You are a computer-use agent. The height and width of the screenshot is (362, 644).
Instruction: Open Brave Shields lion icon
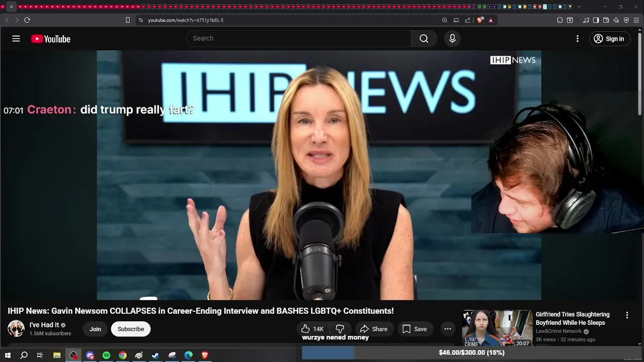point(480,20)
